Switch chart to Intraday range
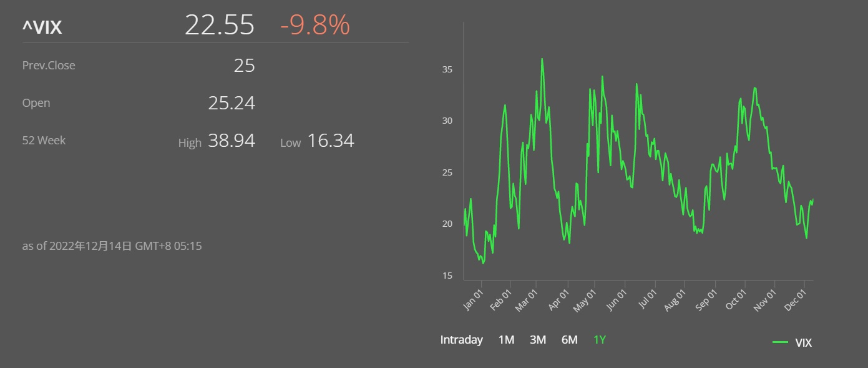Screen dimensions: 868x368 tap(461, 340)
